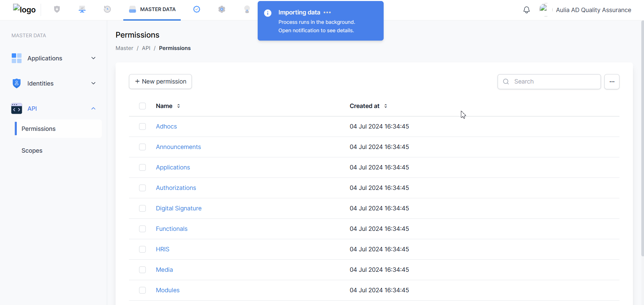Select Scopes in the sidebar
The width and height of the screenshot is (644, 305).
click(32, 151)
